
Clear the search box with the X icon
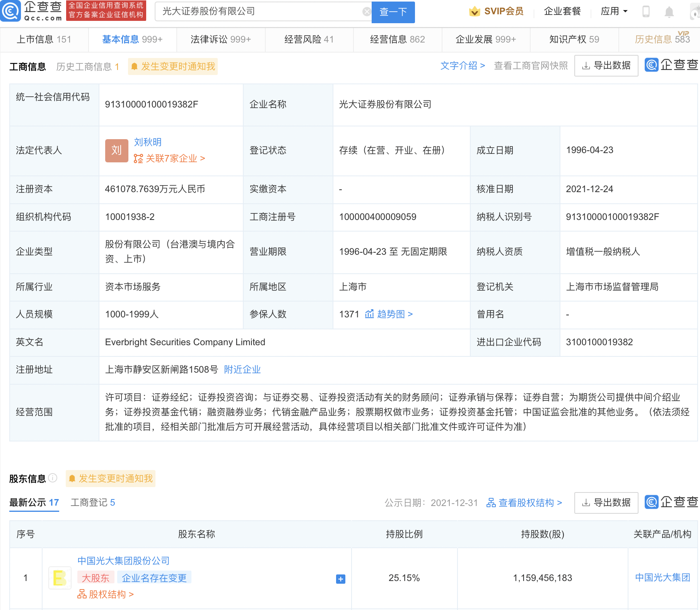(366, 12)
